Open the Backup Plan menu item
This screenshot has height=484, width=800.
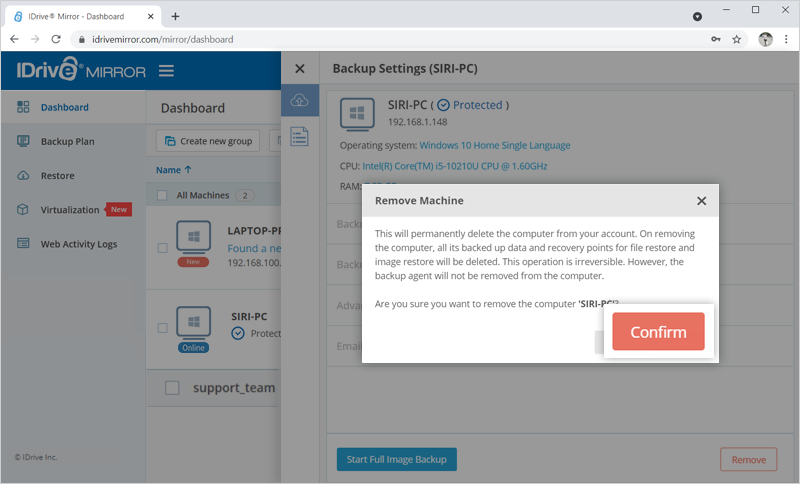pyautogui.click(x=67, y=141)
